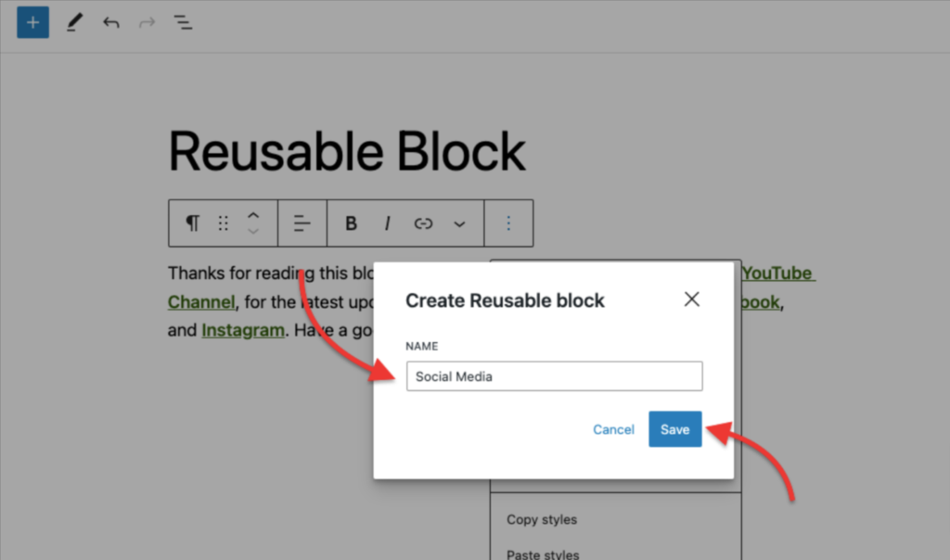Viewport: 950px width, 560px height.
Task: Click the Name input field
Action: pyautogui.click(x=555, y=375)
